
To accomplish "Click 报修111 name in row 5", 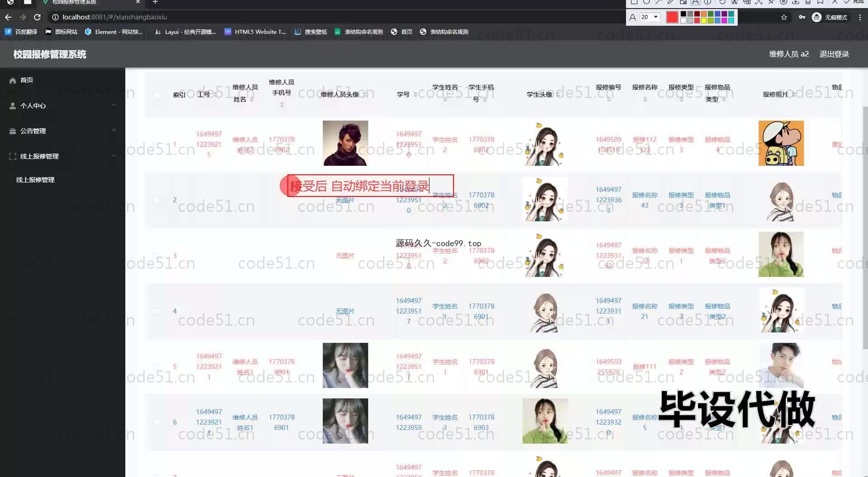I will (645, 367).
